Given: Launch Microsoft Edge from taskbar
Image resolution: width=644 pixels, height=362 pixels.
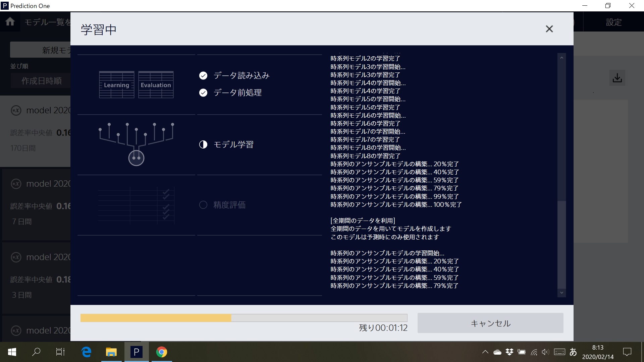Looking at the screenshot, I should (x=87, y=352).
